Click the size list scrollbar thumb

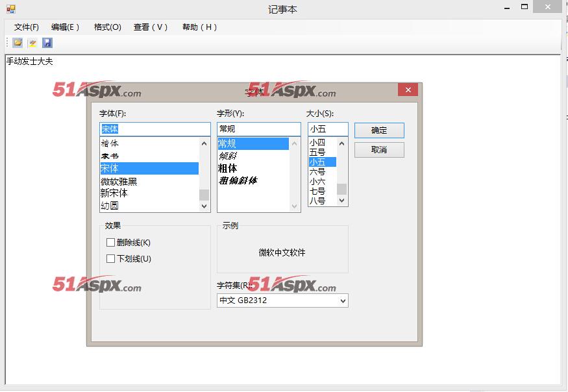(341, 189)
